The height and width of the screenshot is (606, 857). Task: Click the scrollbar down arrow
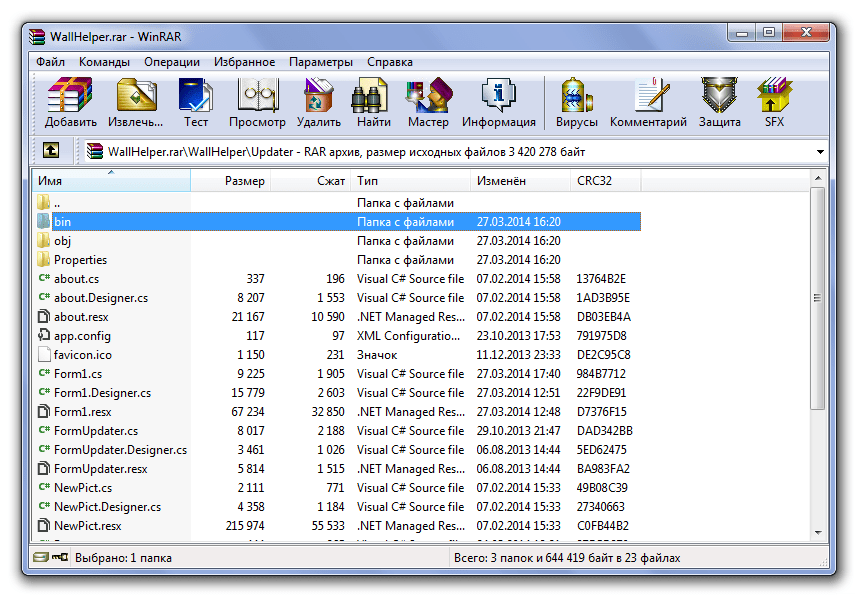[x=818, y=533]
